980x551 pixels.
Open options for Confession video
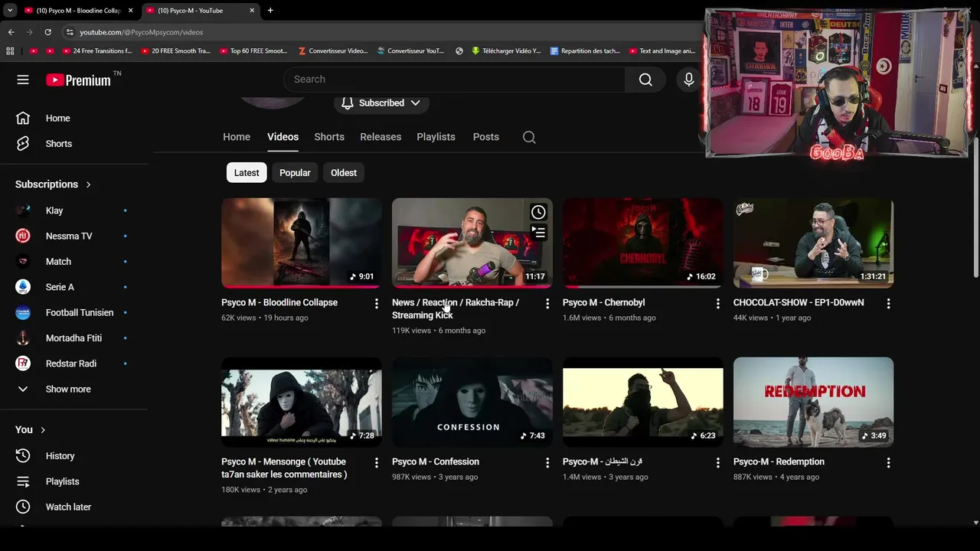click(x=547, y=463)
